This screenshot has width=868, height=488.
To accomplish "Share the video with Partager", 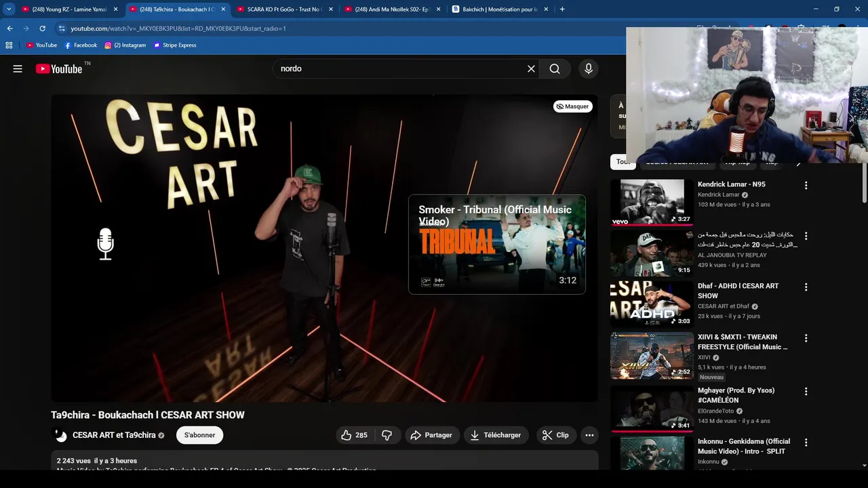I will pos(431,435).
